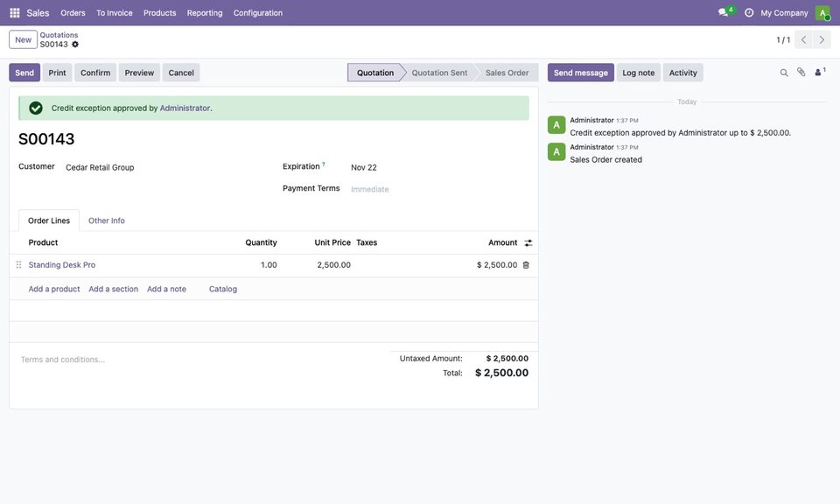This screenshot has height=504, width=840.
Task: Cancel the quotation
Action: (x=181, y=73)
